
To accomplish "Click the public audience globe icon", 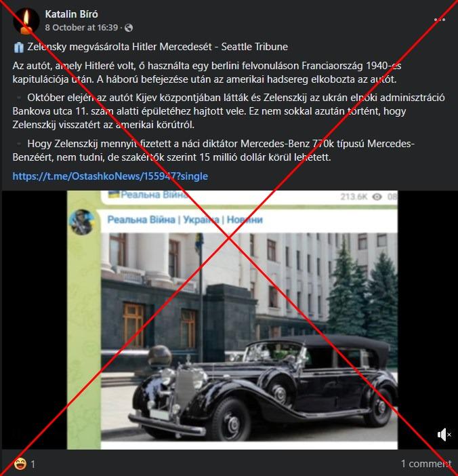I will click(x=129, y=28).
